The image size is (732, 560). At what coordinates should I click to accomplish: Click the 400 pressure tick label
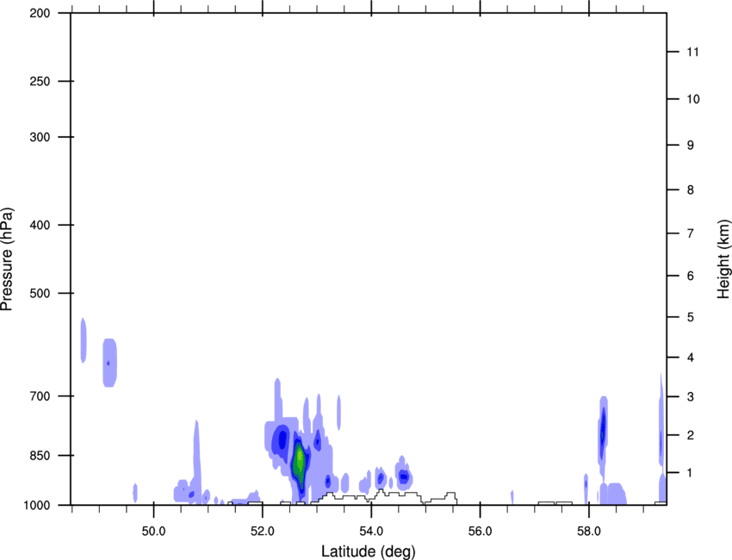tap(40, 225)
